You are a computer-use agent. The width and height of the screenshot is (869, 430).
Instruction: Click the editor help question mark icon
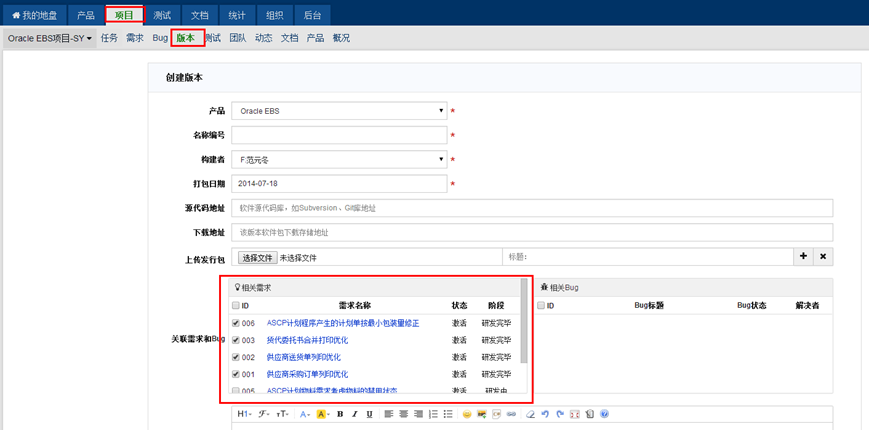(604, 414)
